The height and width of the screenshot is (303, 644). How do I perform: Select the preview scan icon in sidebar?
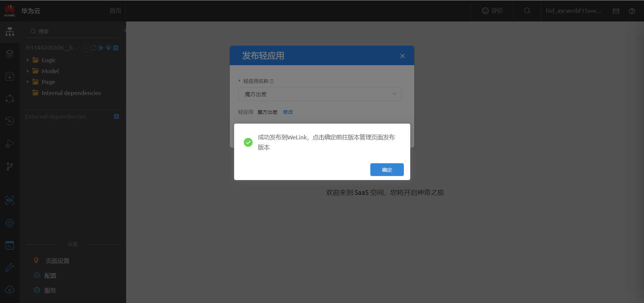pyautogui.click(x=9, y=201)
